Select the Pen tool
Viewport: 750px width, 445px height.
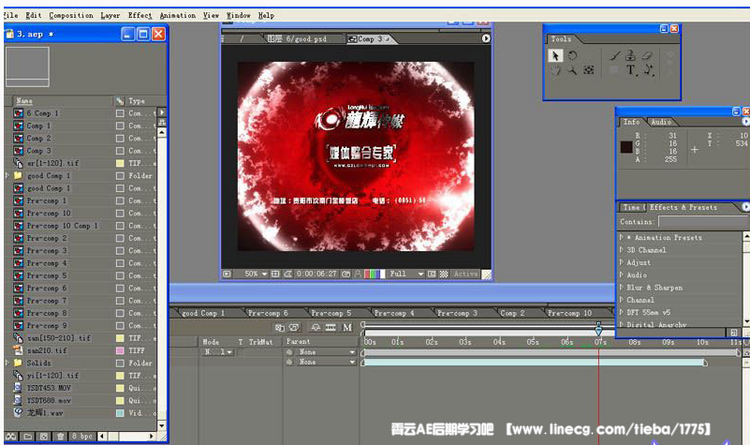648,70
